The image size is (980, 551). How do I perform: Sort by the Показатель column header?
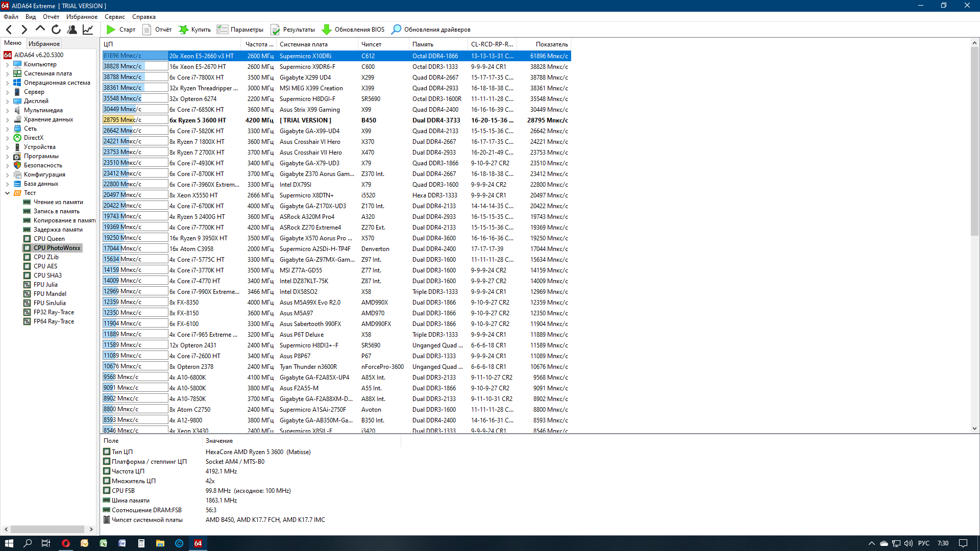[x=551, y=44]
